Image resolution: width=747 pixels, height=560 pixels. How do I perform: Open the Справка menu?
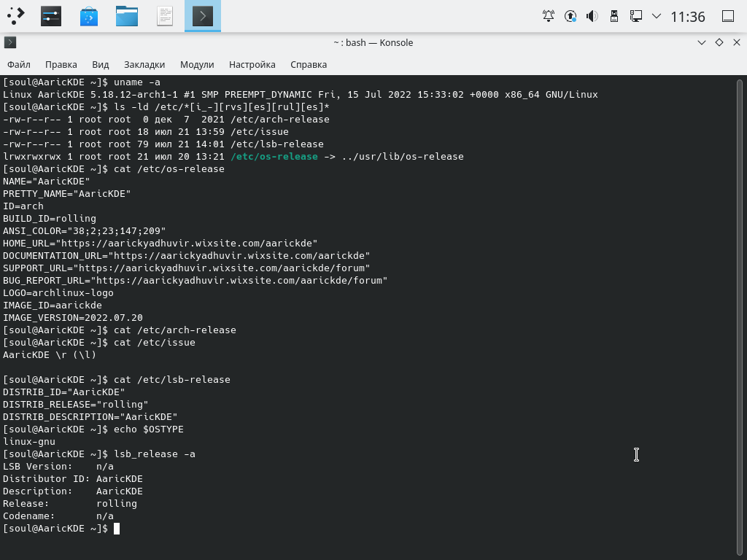point(309,64)
